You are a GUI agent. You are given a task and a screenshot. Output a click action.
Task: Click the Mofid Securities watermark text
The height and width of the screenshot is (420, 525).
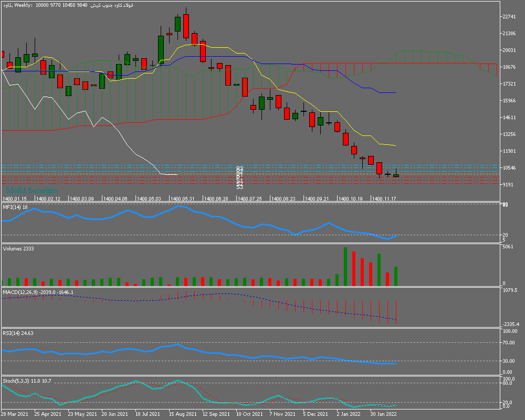click(x=32, y=191)
